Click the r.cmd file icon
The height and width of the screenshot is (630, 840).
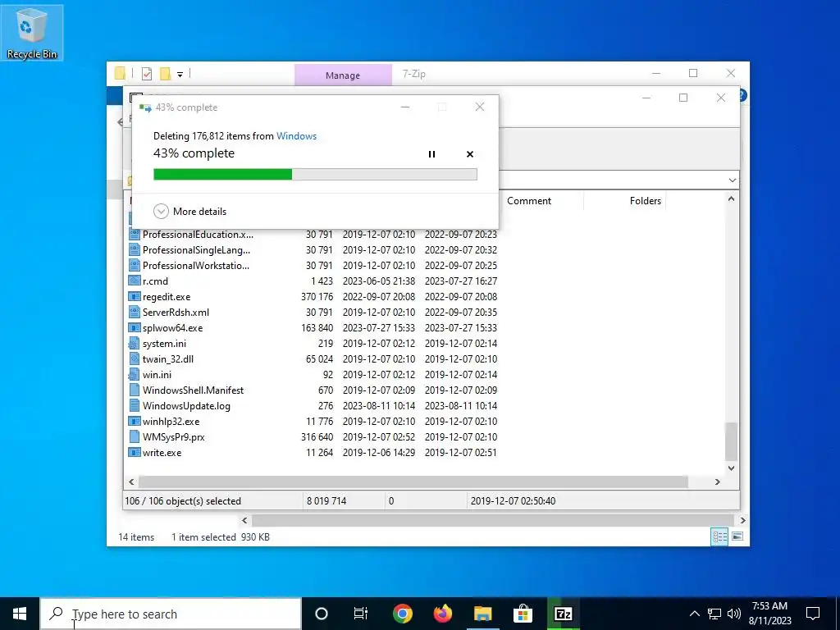134,281
